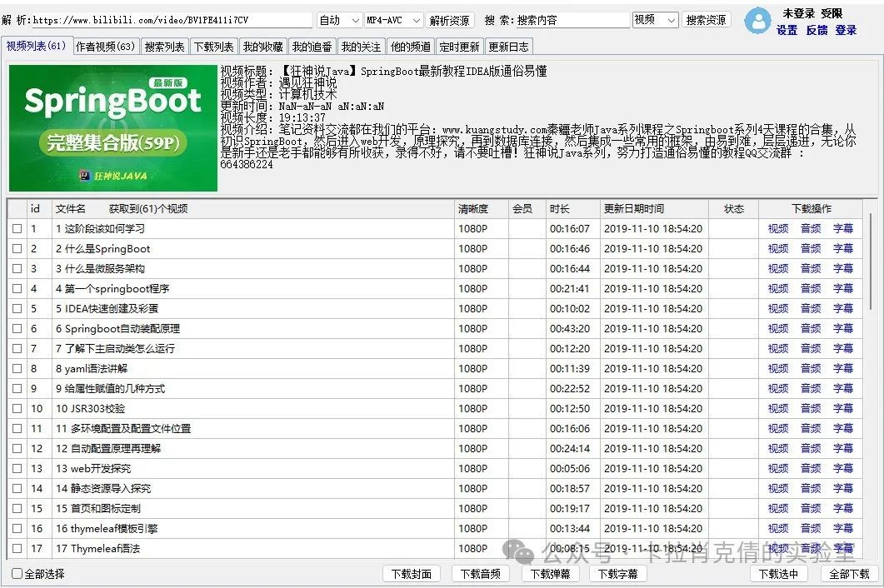Screen dimensions: 884x588
Task: Click the 登录 link
Action: point(846,30)
